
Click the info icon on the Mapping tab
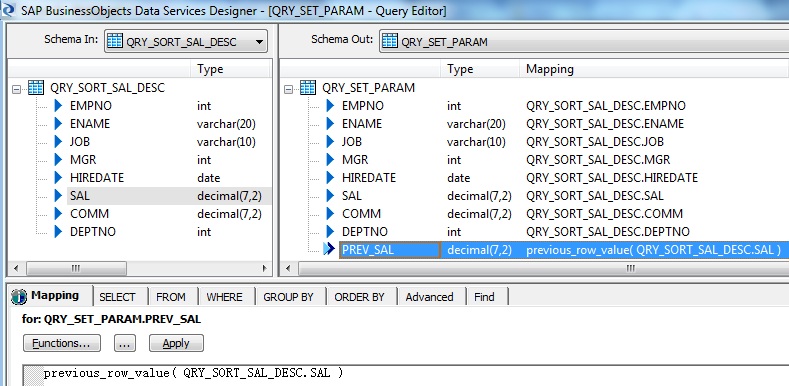[x=19, y=296]
